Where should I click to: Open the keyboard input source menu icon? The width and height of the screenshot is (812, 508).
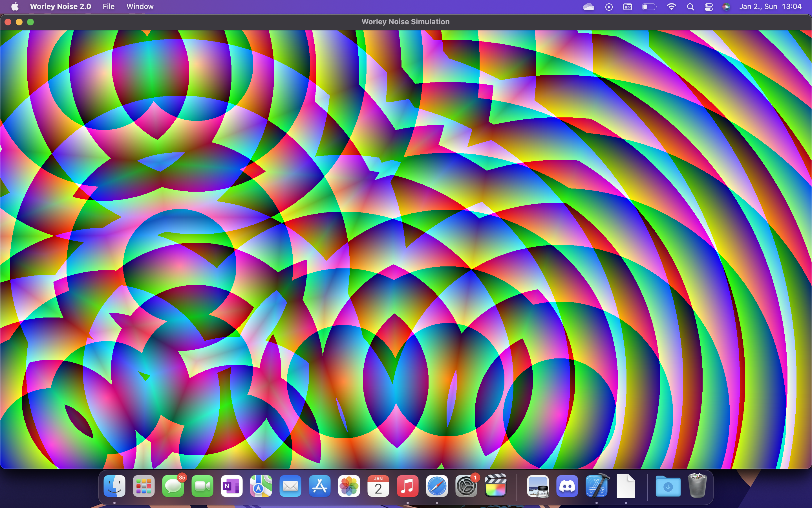[x=627, y=7]
